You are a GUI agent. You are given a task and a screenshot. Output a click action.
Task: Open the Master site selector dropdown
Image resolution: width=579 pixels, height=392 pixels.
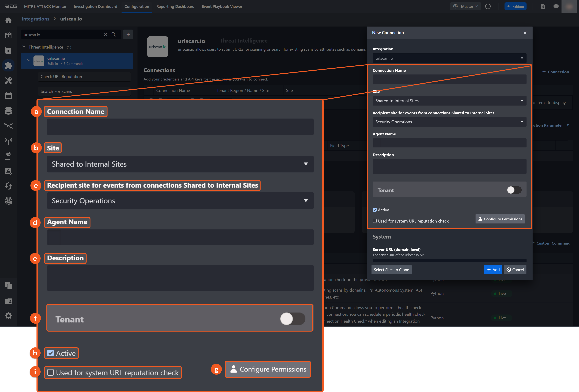465,6
